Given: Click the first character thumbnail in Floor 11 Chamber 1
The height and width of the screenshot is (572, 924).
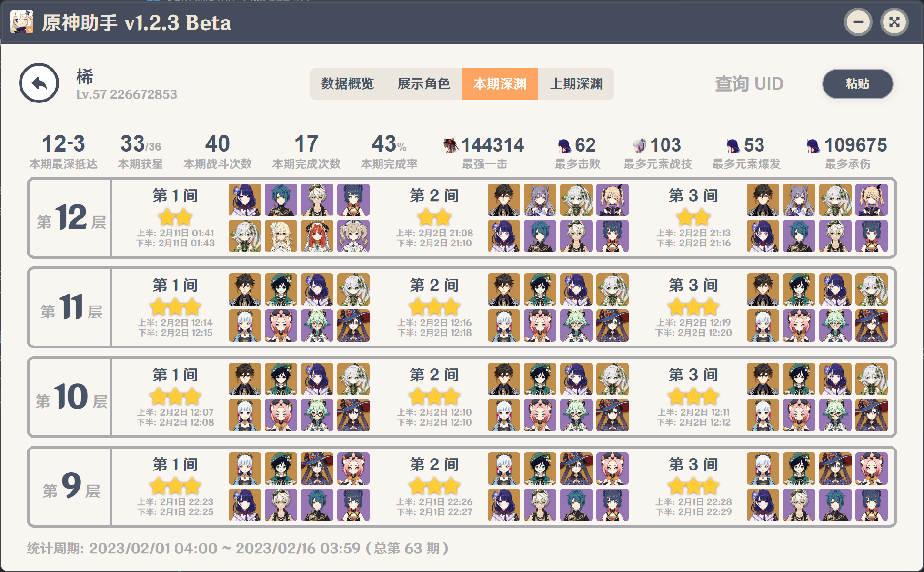Looking at the screenshot, I should tap(245, 289).
